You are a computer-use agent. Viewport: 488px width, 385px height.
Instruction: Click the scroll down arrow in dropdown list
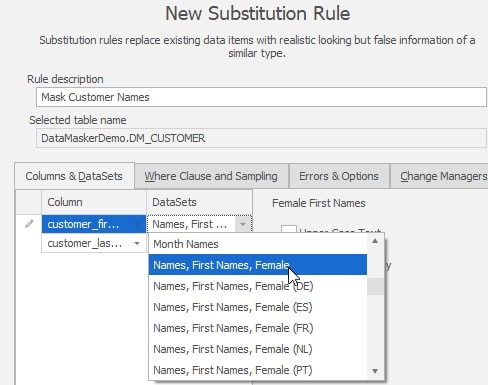[x=375, y=371]
